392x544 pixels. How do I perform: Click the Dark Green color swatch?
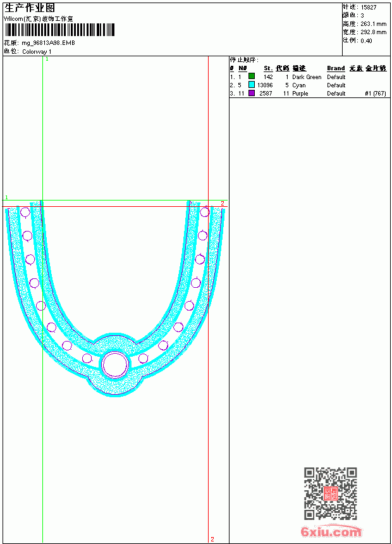[x=252, y=77]
